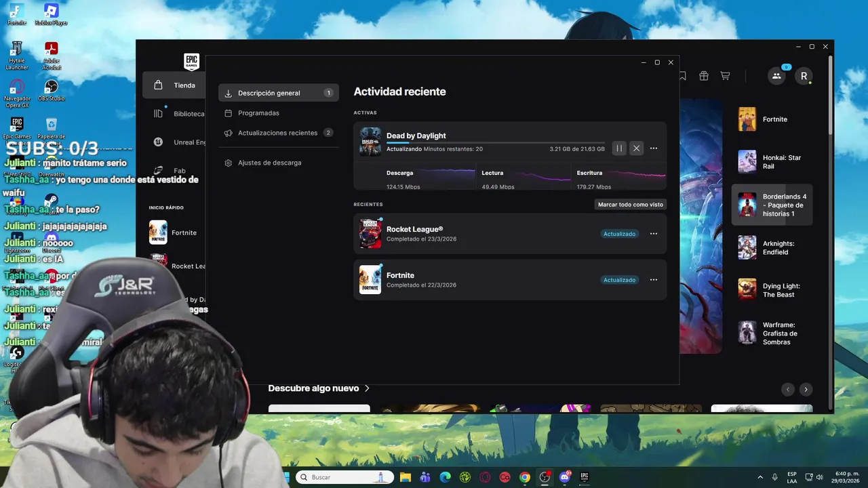Open the profile R avatar menu
Image resolution: width=868 pixels, height=488 pixels.
[x=804, y=76]
